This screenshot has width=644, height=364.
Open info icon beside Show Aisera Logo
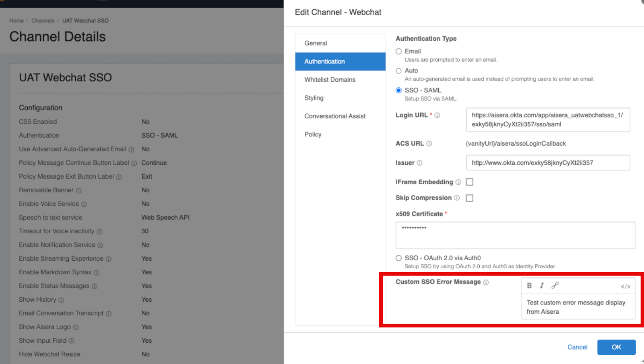pos(76,327)
